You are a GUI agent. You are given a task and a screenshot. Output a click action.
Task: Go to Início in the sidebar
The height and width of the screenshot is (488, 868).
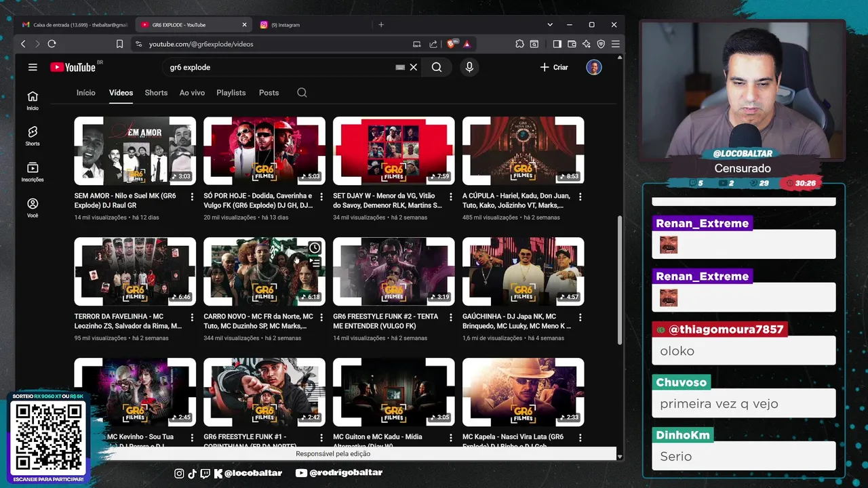coord(33,100)
